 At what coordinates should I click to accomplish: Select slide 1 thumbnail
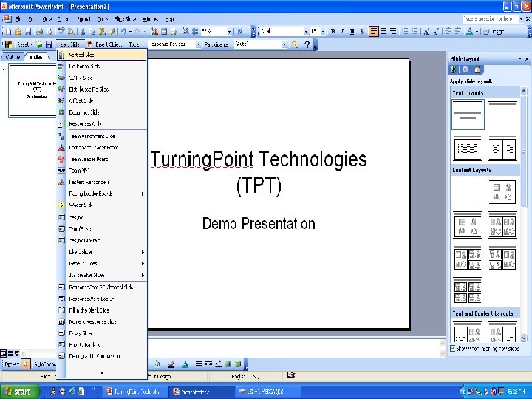(33, 91)
